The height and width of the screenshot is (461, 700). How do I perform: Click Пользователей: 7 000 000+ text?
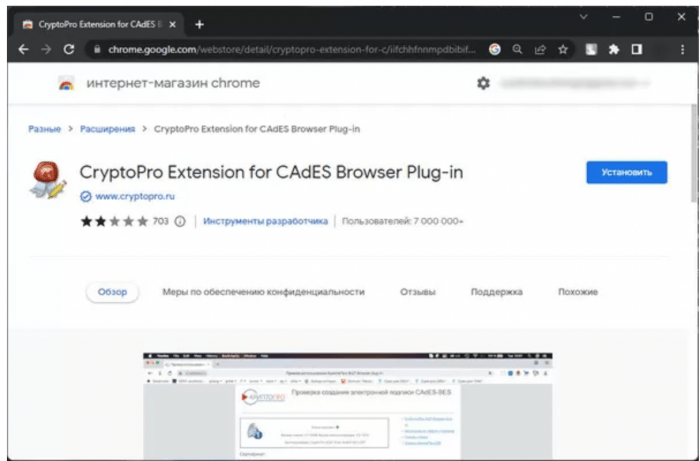point(403,221)
